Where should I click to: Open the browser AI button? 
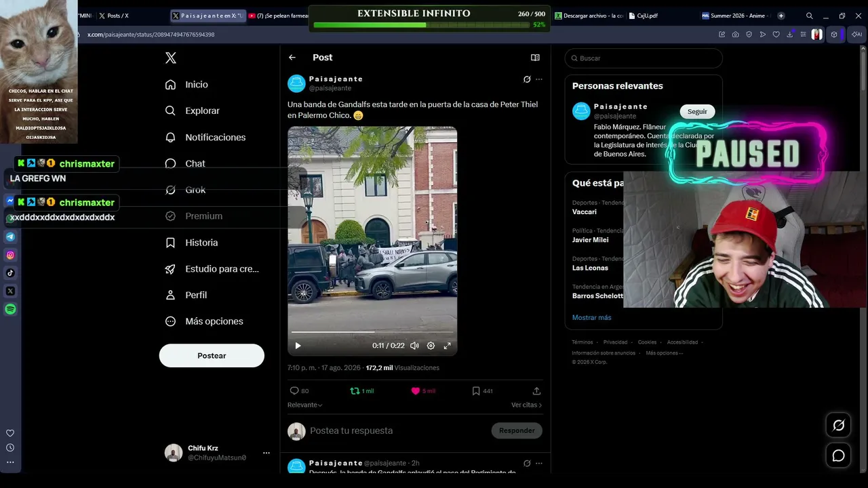[856, 35]
